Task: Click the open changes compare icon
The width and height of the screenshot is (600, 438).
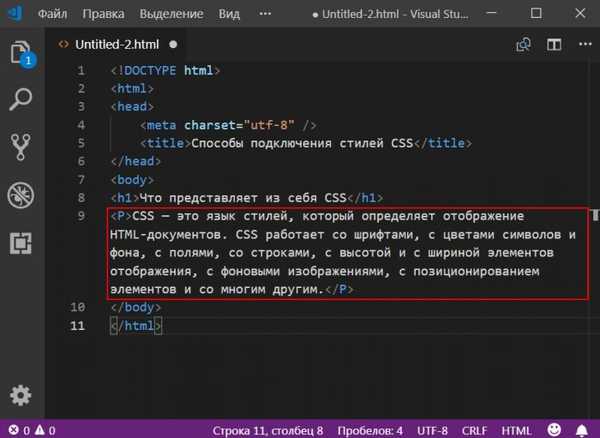Action: (523, 45)
